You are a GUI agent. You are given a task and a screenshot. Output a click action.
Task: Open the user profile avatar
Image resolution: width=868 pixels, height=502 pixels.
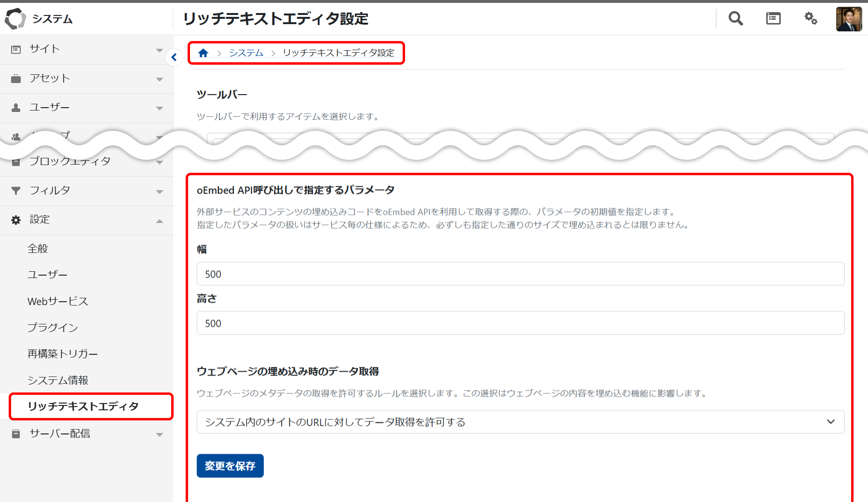click(x=849, y=19)
